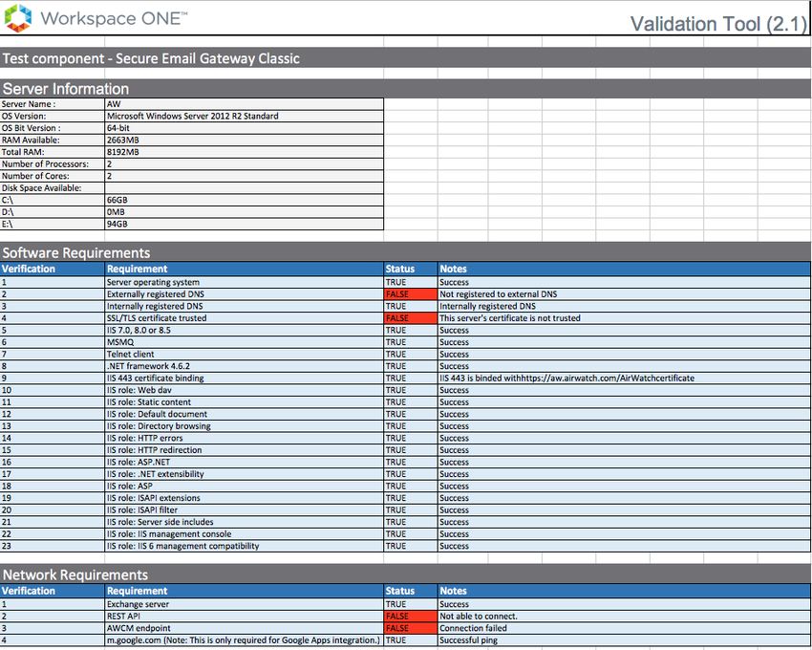Click red FALSE status for REST API
Screen dimensions: 812x650
pyautogui.click(x=410, y=616)
